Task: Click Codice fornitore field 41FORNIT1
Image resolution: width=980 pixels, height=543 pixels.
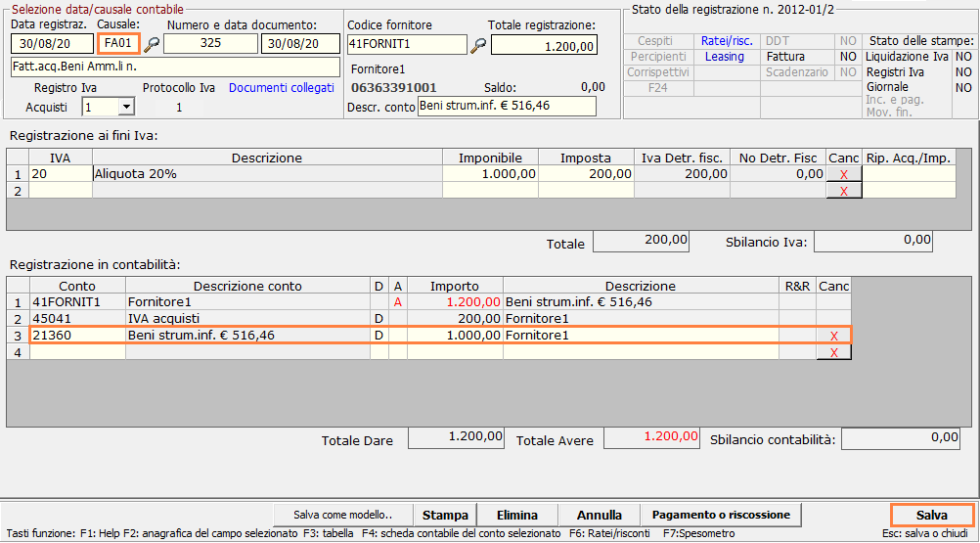Action: coord(407,44)
